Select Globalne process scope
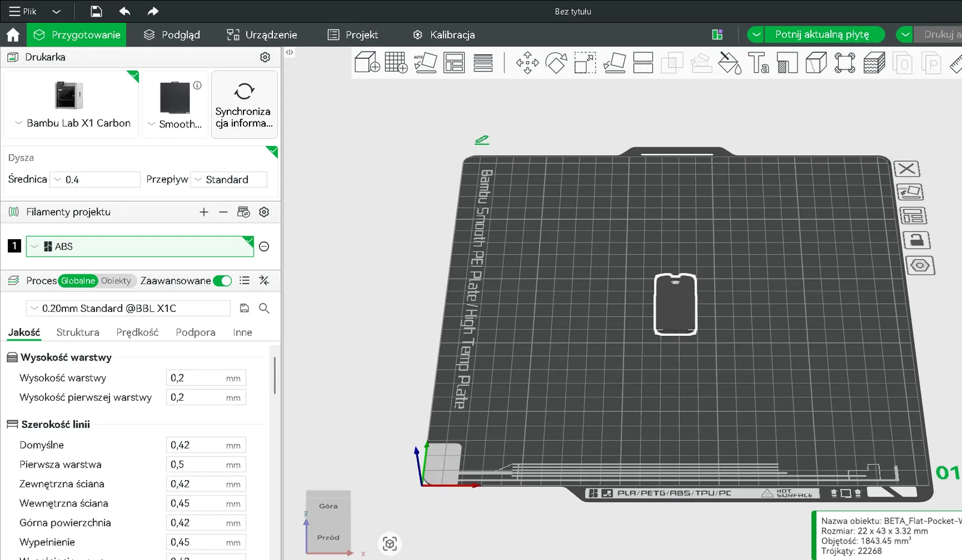This screenshot has height=560, width=962. (78, 281)
